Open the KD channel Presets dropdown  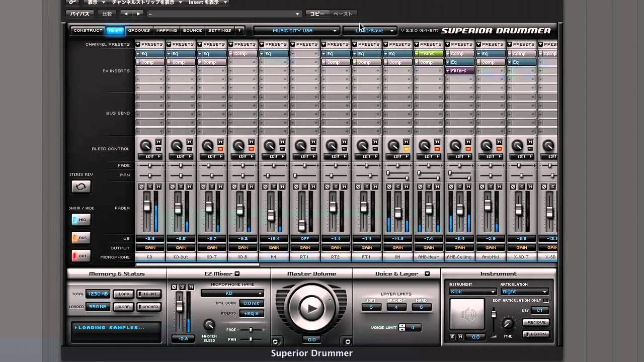coord(150,44)
